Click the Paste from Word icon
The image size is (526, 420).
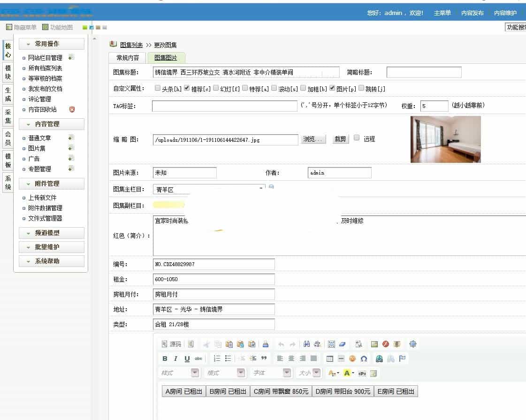(x=252, y=344)
